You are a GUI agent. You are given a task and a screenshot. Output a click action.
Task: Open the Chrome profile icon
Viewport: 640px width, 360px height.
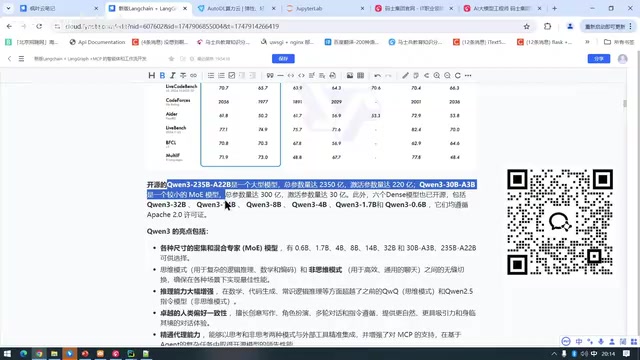[x=570, y=26]
